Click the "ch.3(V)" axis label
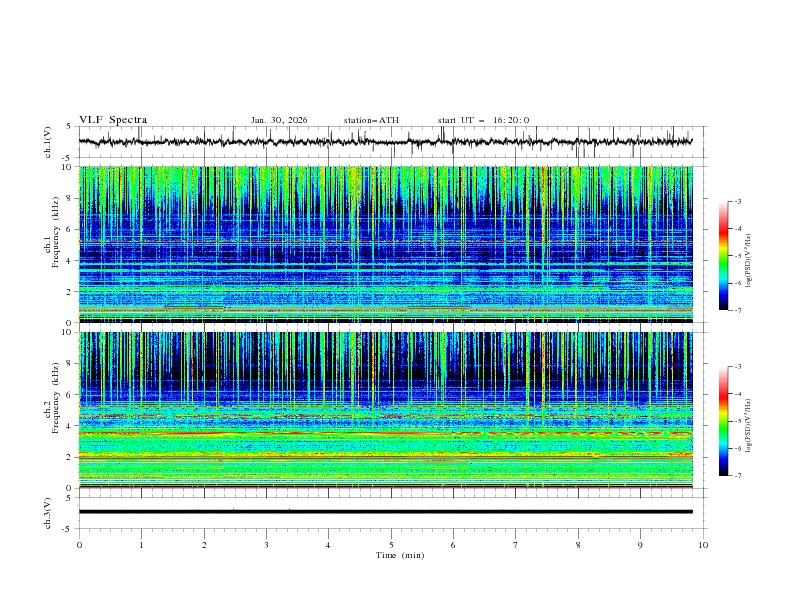Image resolution: width=792 pixels, height=612 pixels. (x=48, y=513)
